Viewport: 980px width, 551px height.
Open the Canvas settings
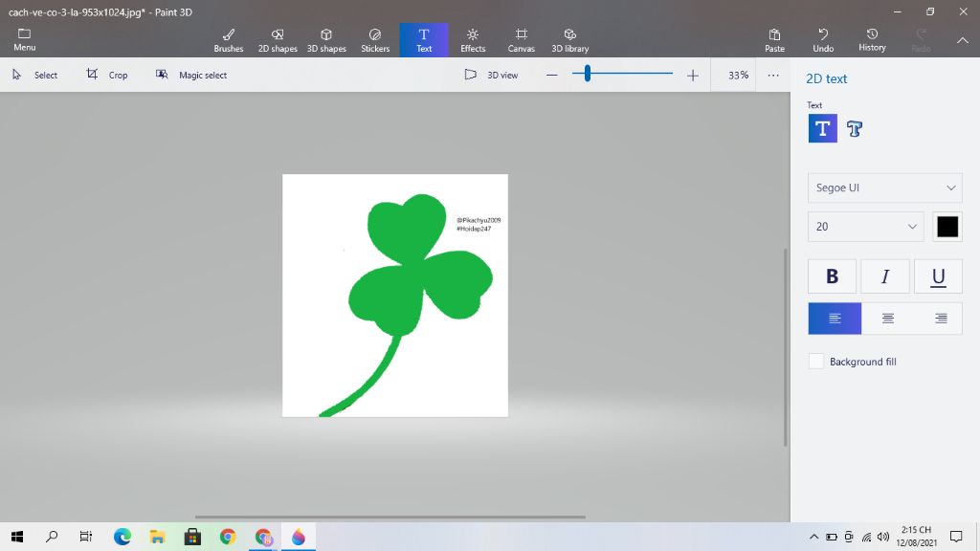click(522, 39)
